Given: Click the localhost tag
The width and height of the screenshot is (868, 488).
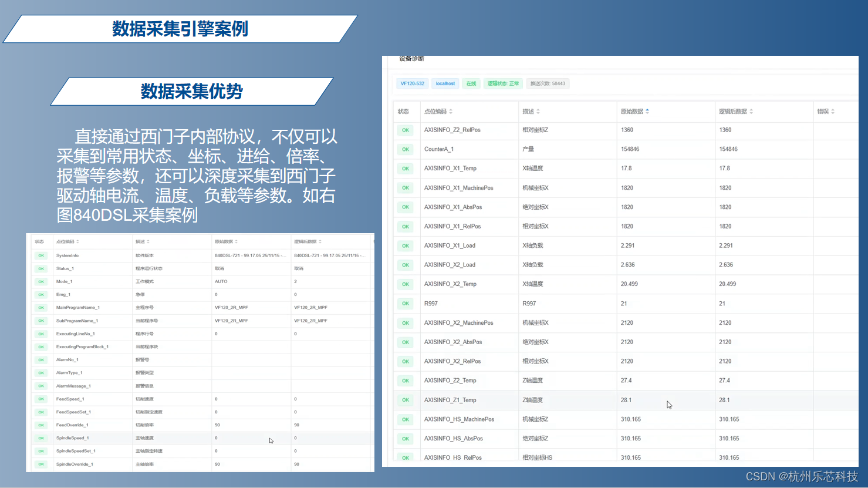Looking at the screenshot, I should pos(445,83).
